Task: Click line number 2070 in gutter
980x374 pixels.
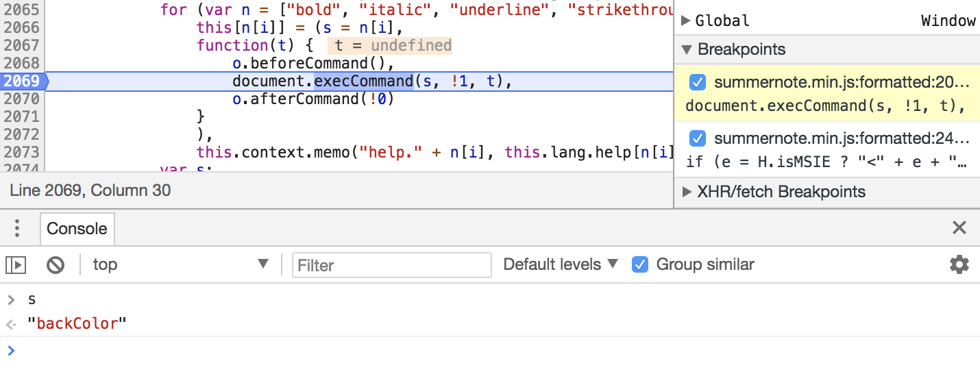Action: [x=21, y=99]
